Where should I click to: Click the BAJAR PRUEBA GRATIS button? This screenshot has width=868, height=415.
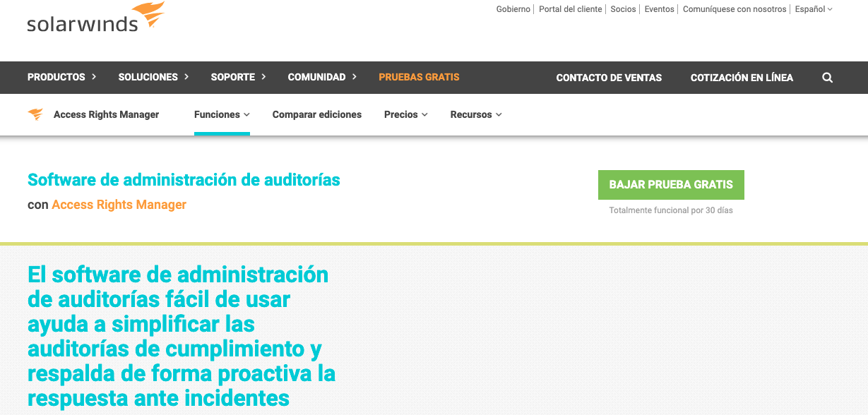click(671, 184)
